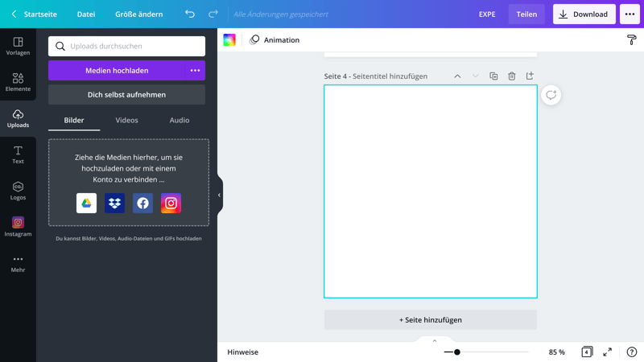Open the 85 % zoom level menu
This screenshot has height=362, width=644.
pos(556,352)
